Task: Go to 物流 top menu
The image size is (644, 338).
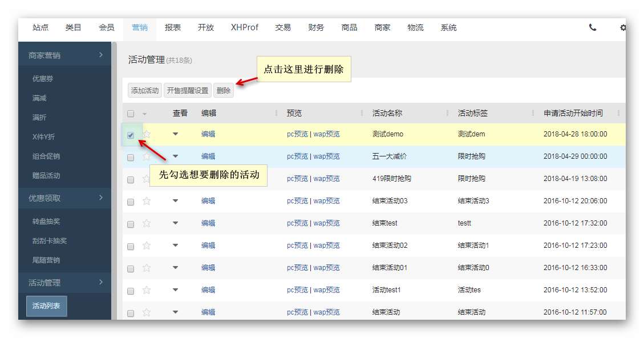Action: [x=415, y=27]
